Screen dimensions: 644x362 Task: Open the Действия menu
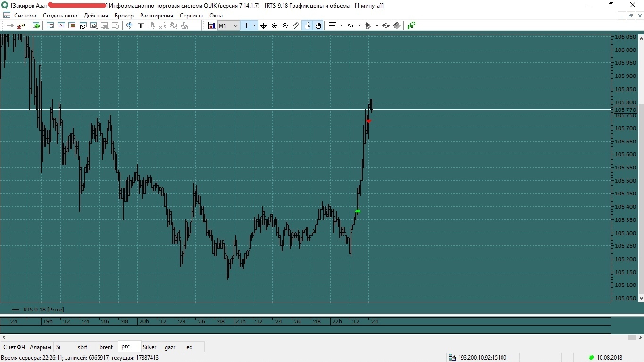(x=96, y=16)
